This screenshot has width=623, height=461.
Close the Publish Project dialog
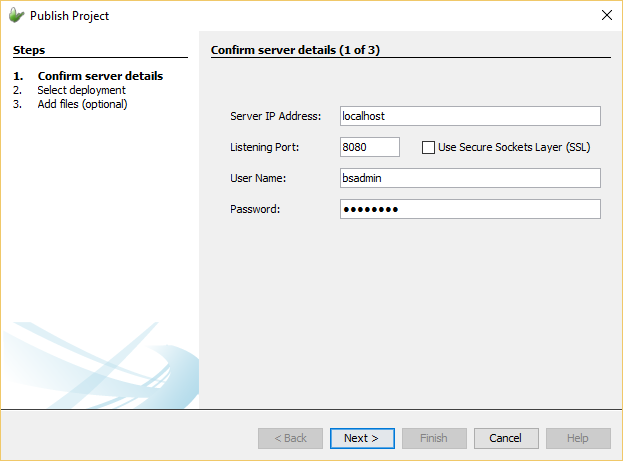606,15
